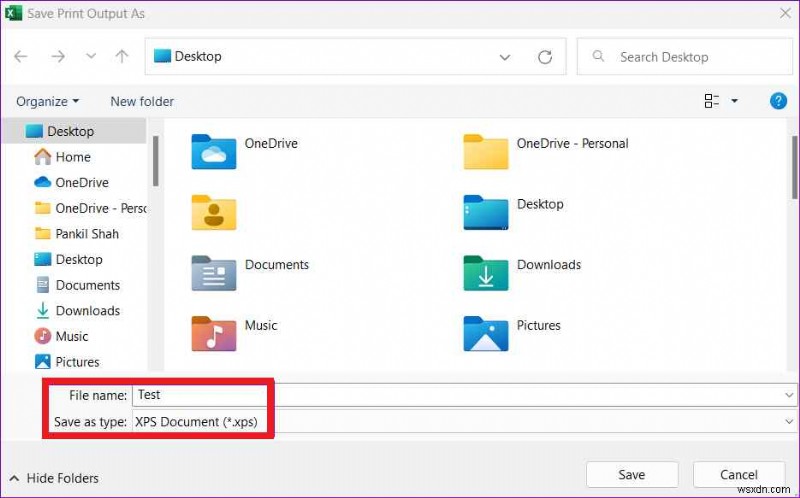
Task: Collapse folders with Hide Folders
Action: 54,478
